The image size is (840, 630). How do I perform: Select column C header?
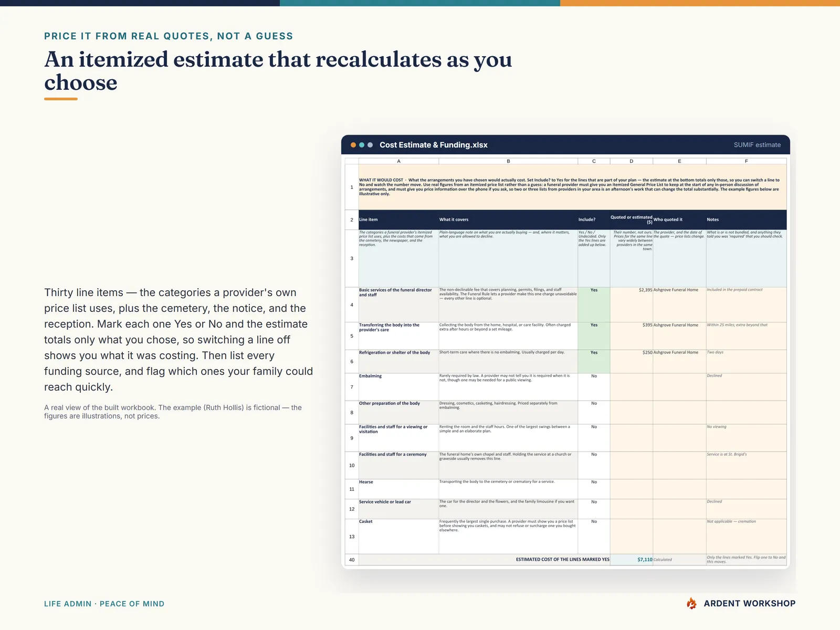tap(594, 161)
